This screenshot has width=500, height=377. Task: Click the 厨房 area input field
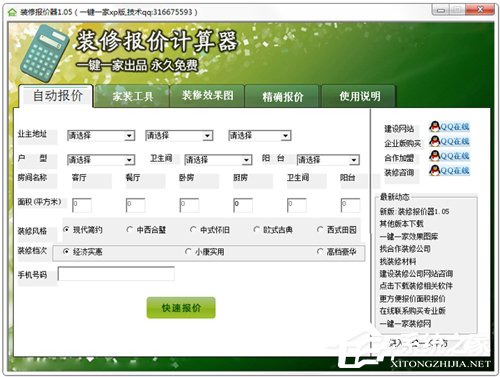point(243,205)
